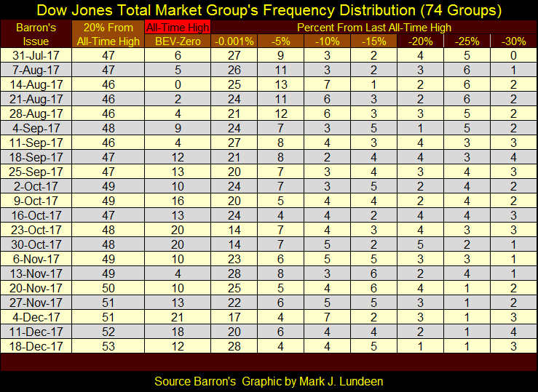Click the 23-Oct-17 date cell
This screenshot has height=392, width=538.
pos(36,228)
